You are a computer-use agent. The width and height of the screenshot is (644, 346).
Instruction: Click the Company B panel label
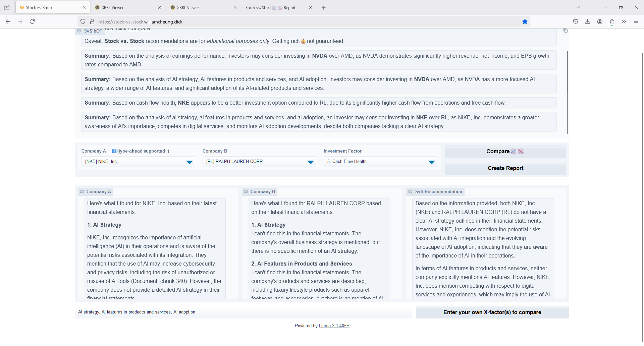[260, 192]
